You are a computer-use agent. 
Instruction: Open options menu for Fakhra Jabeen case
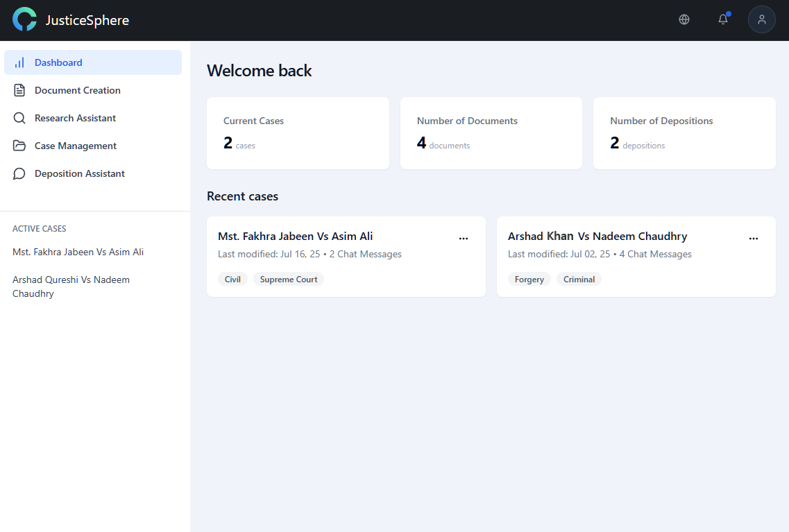[x=464, y=238]
